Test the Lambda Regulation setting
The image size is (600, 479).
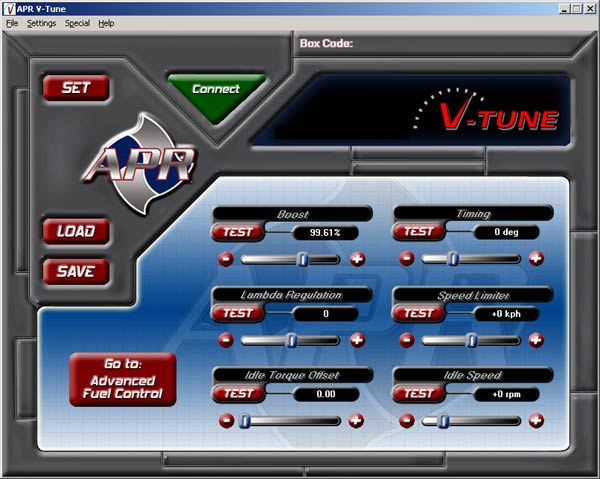238,313
